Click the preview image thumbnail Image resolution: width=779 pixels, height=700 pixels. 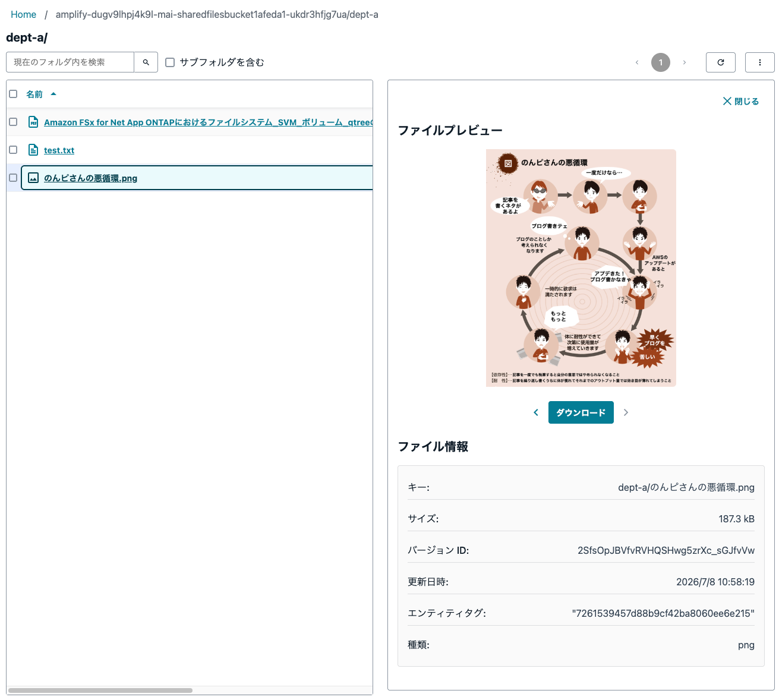pos(581,268)
